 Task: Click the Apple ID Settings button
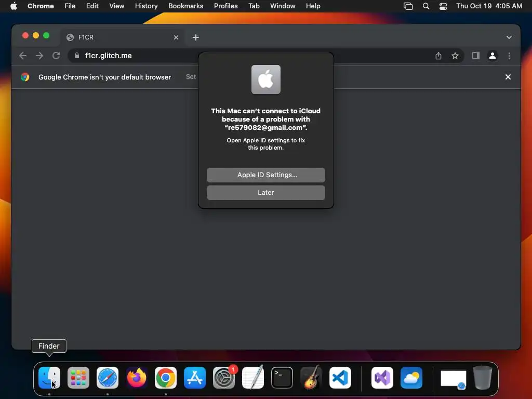[266, 175]
